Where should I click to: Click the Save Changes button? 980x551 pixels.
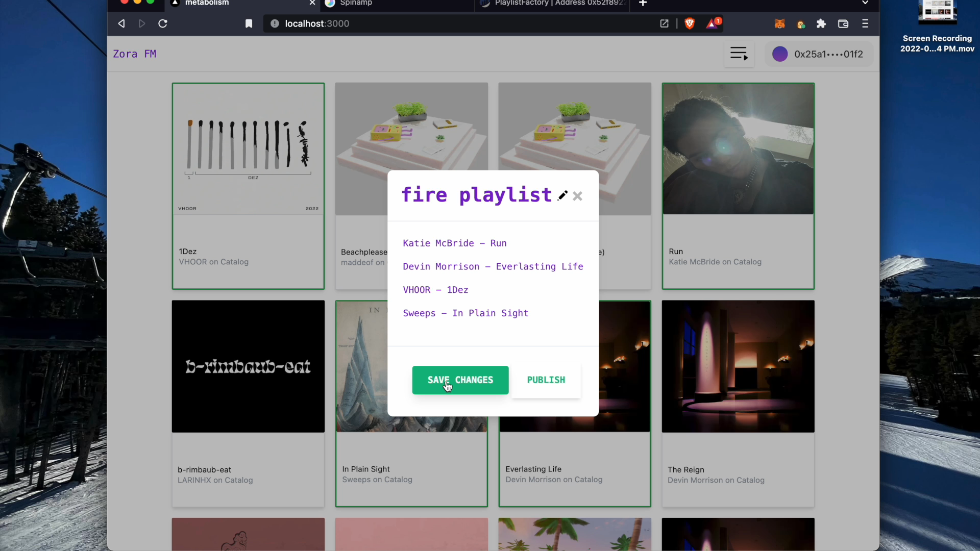click(460, 380)
